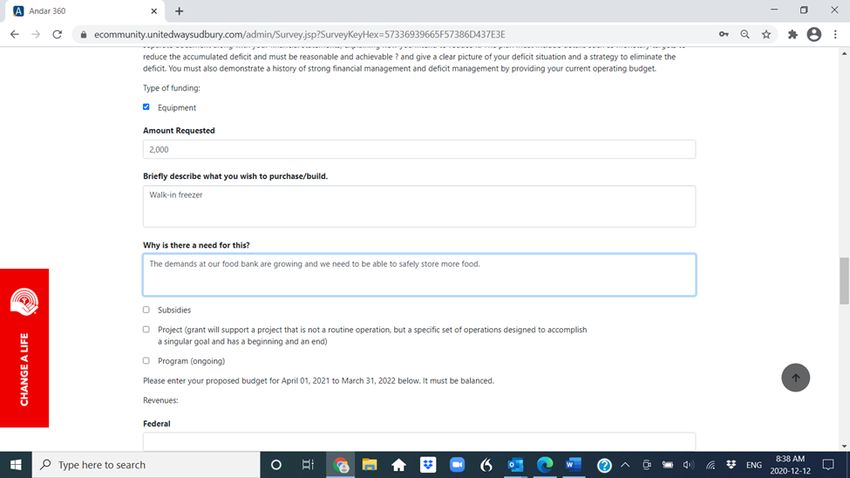The width and height of the screenshot is (850, 478).
Task: Open the Chrome profile avatar
Action: (814, 34)
